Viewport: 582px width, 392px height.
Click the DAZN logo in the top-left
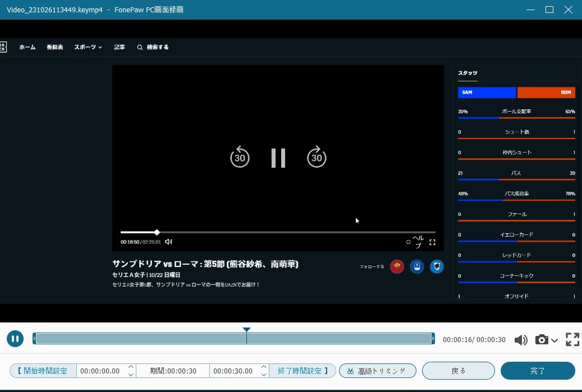point(3,47)
